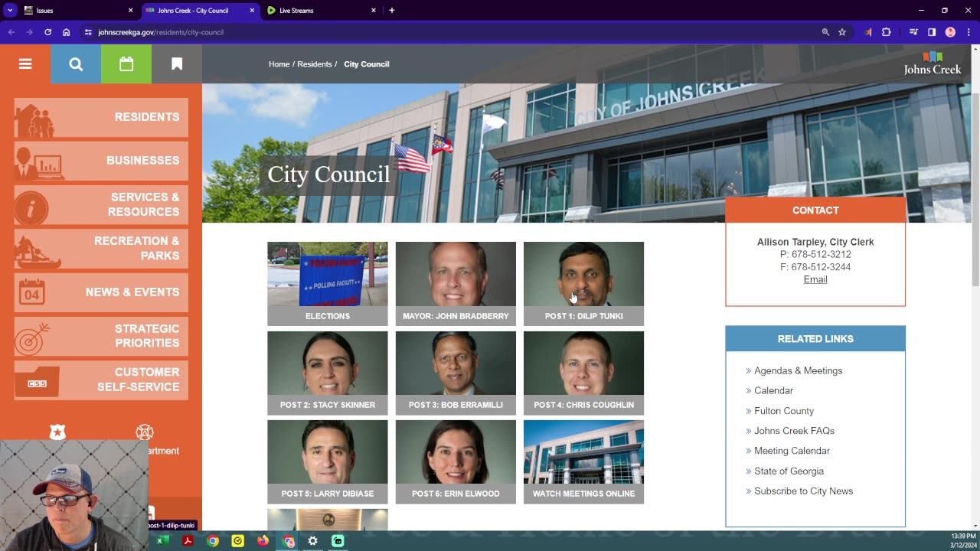Email the City Clerk via the Email link

pos(815,279)
